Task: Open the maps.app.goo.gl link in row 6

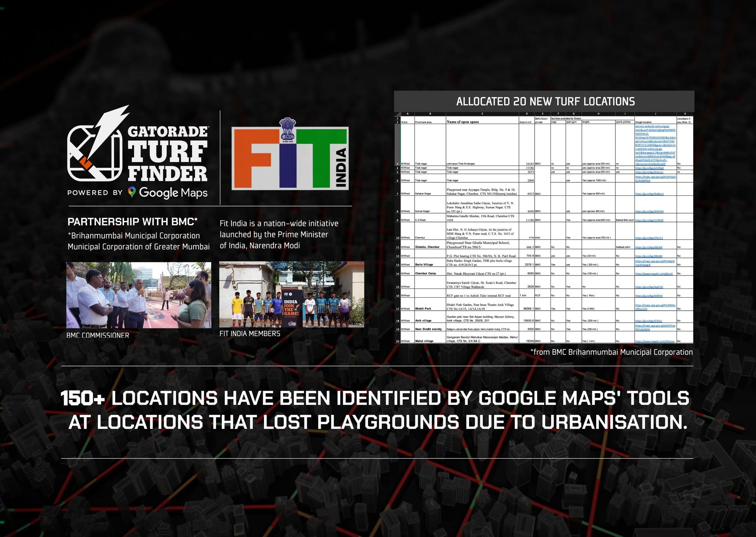Action: 656,179
